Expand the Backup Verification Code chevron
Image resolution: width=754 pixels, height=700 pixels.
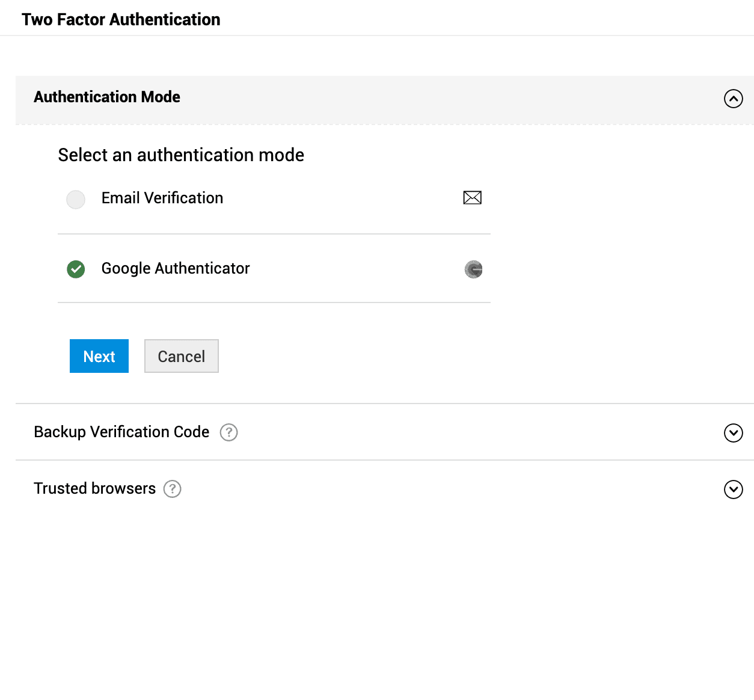733,433
